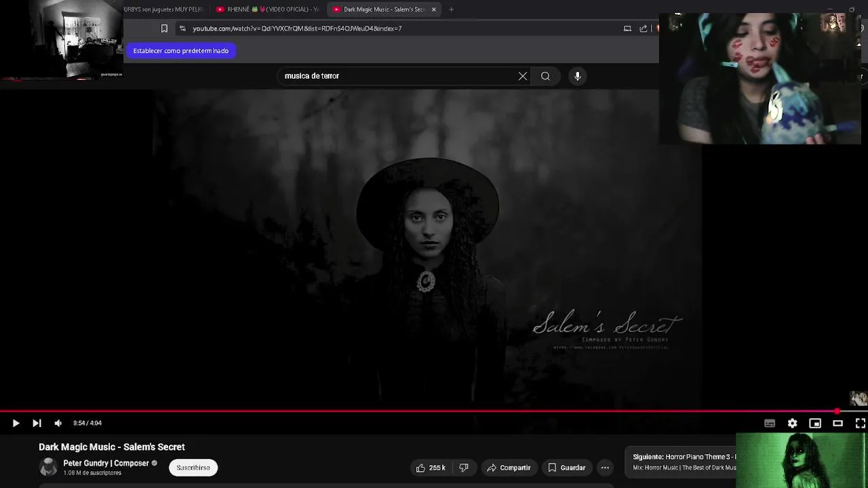
Task: Click the browser share page icon
Action: pyautogui.click(x=644, y=28)
